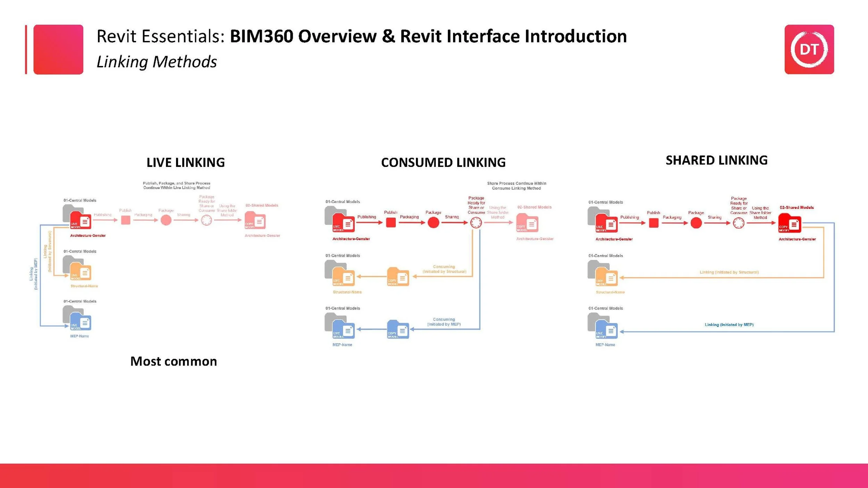
Task: Select the Publish square in the Consumed Linking diagram
Action: pos(391,222)
